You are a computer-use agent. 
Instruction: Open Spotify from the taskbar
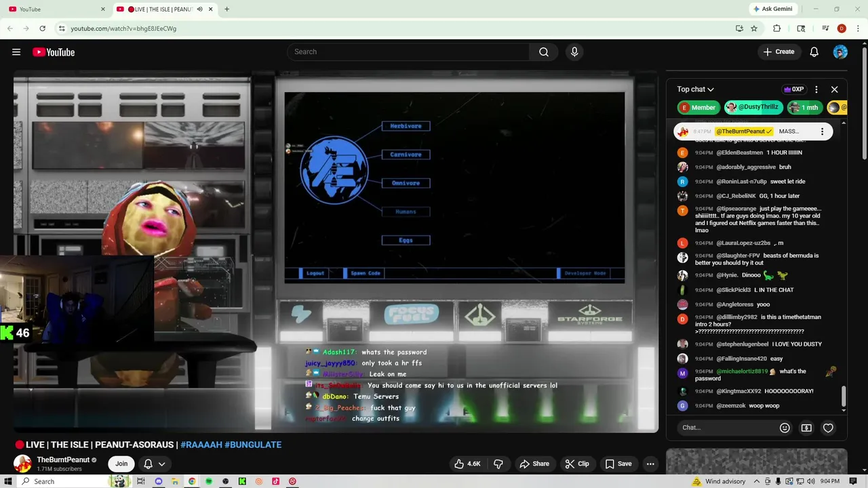209,481
